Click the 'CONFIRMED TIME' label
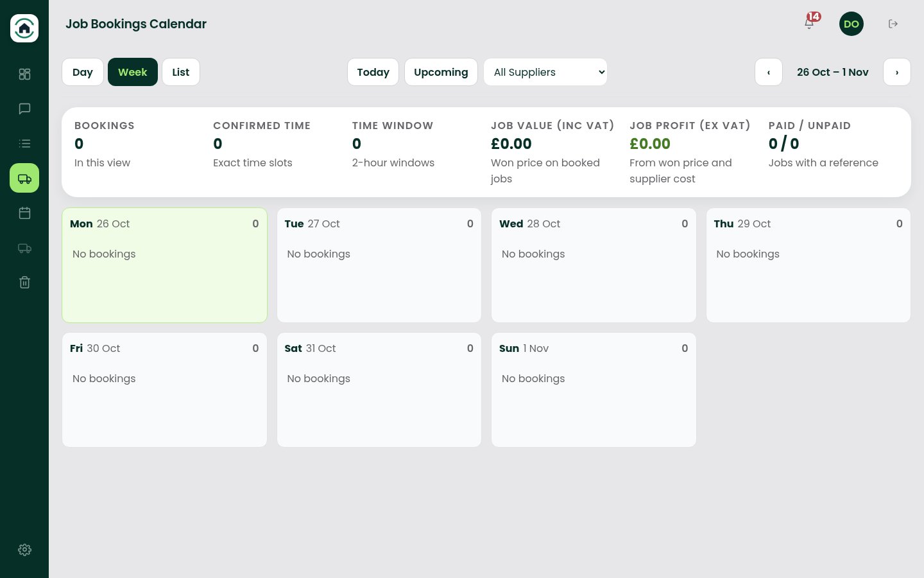The height and width of the screenshot is (578, 924). 262,125
